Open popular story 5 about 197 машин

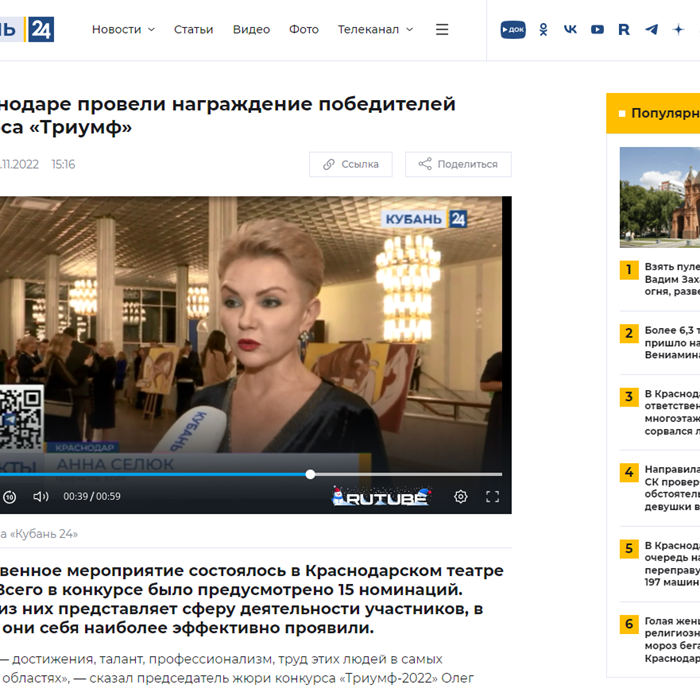point(660,563)
